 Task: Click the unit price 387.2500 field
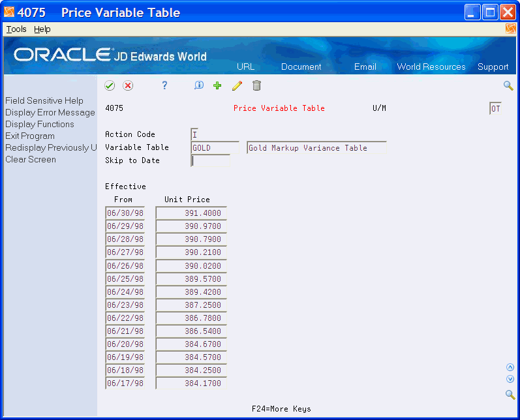click(x=191, y=305)
